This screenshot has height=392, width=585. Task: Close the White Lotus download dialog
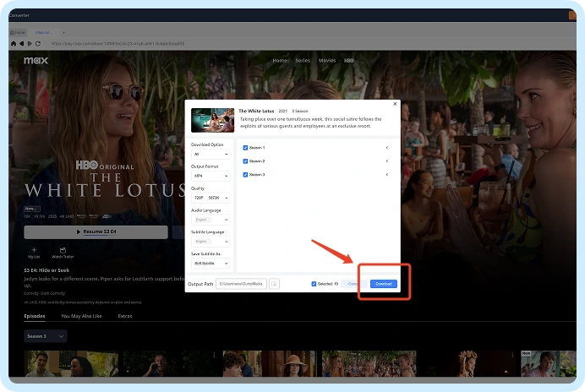pos(395,104)
